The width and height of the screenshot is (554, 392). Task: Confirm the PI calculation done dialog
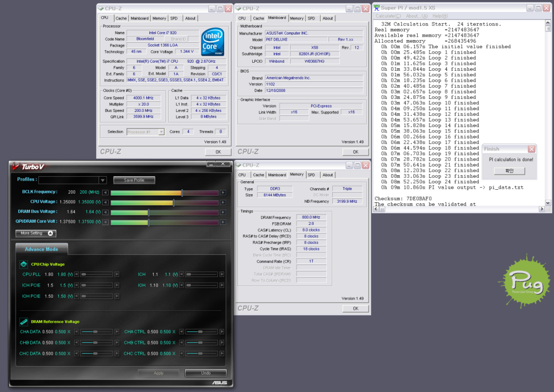[510, 171]
